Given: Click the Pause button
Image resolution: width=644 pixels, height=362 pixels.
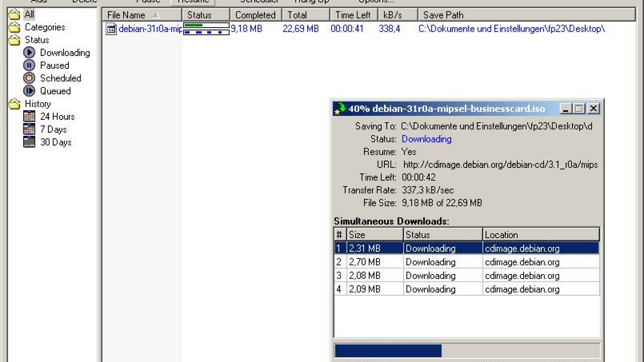Looking at the screenshot, I should click(148, 2).
